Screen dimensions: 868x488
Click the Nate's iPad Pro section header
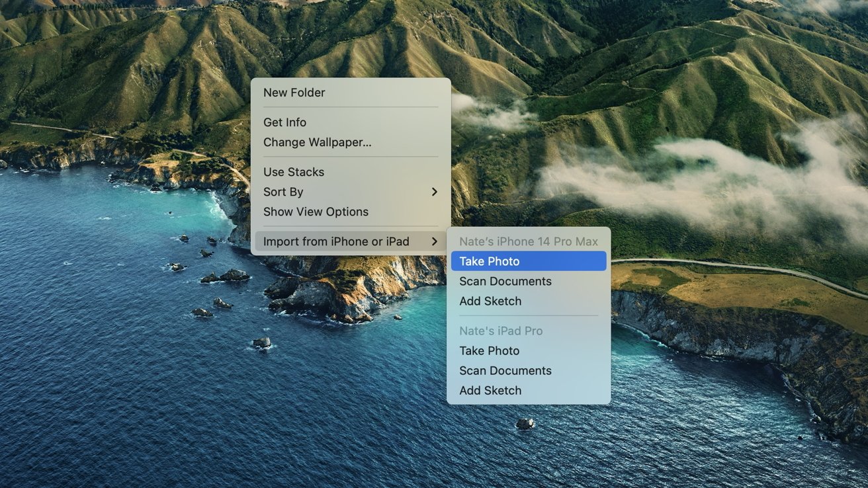click(x=501, y=331)
